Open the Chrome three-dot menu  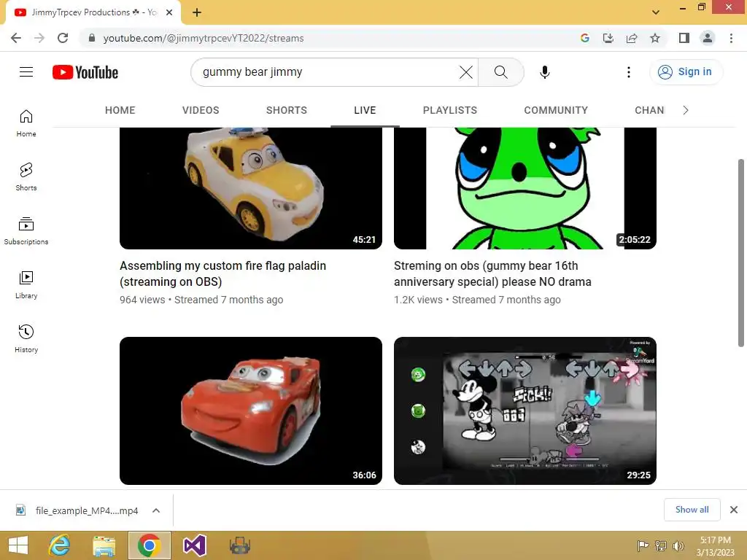tap(731, 38)
